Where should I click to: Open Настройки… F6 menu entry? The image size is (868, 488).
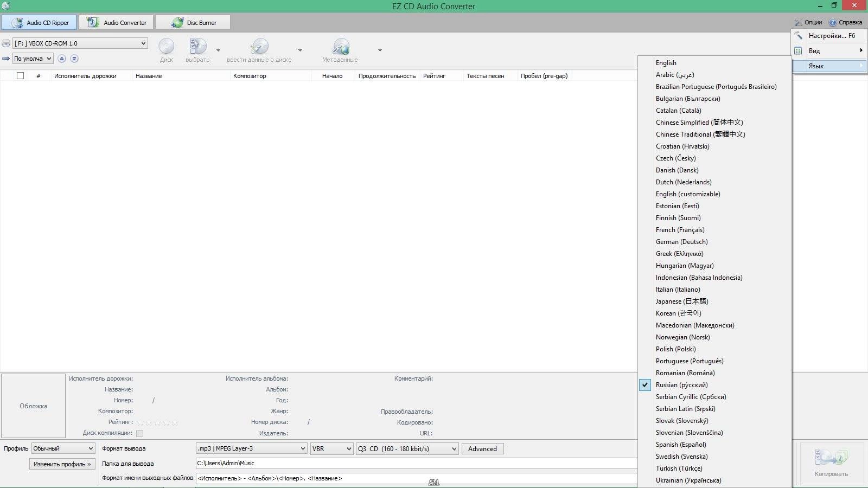pyautogui.click(x=829, y=36)
